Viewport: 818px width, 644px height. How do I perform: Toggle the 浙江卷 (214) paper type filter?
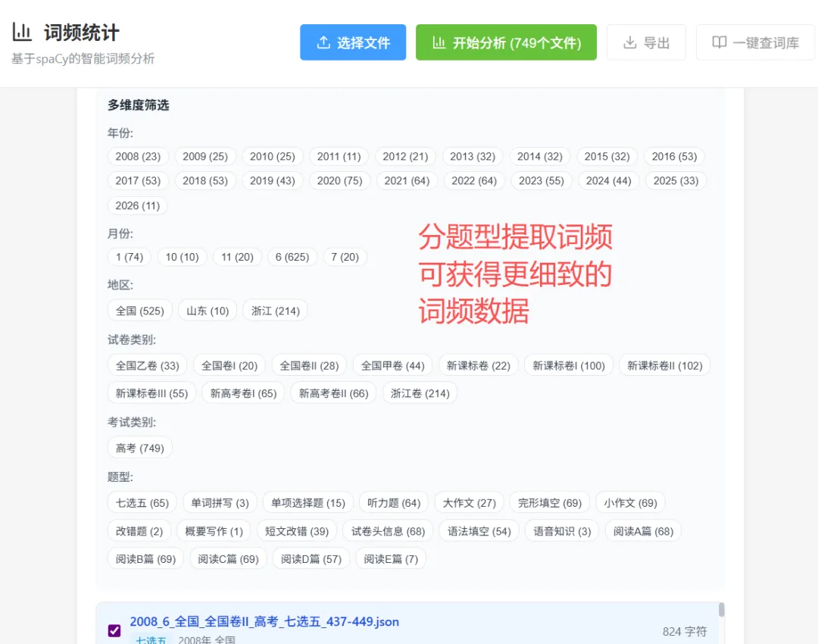(420, 392)
